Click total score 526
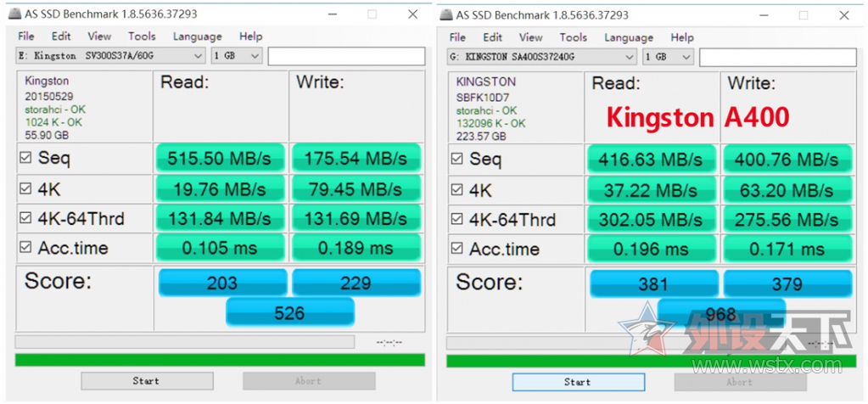 289,312
